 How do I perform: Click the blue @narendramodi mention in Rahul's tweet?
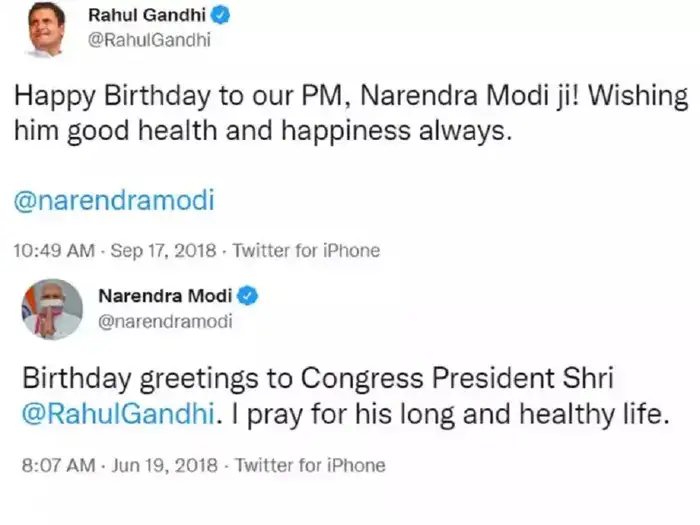point(114,201)
